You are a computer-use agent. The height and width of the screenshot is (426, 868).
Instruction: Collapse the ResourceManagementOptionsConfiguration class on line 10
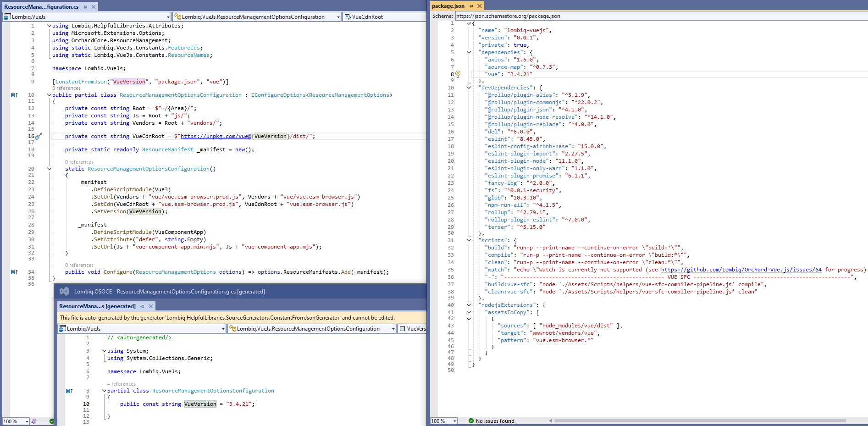[49, 95]
